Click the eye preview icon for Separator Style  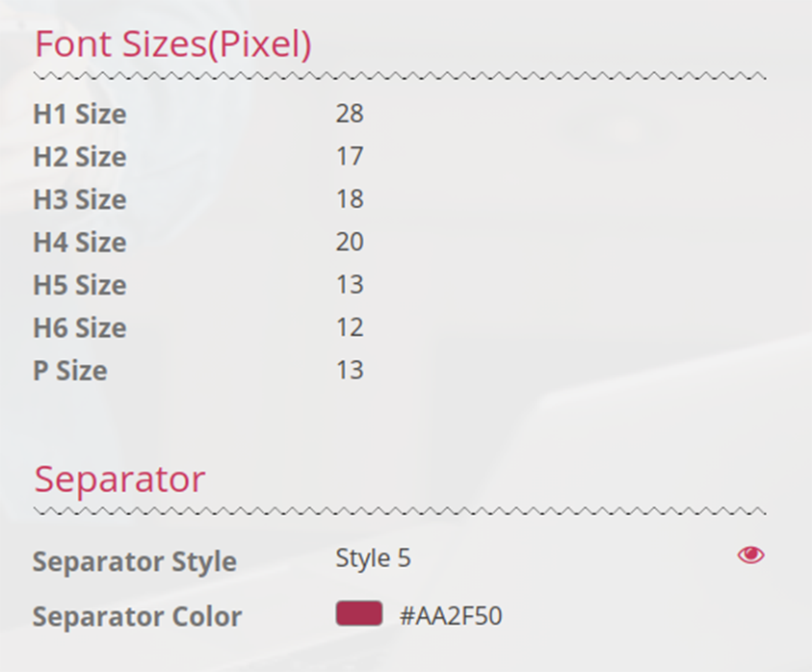click(751, 556)
